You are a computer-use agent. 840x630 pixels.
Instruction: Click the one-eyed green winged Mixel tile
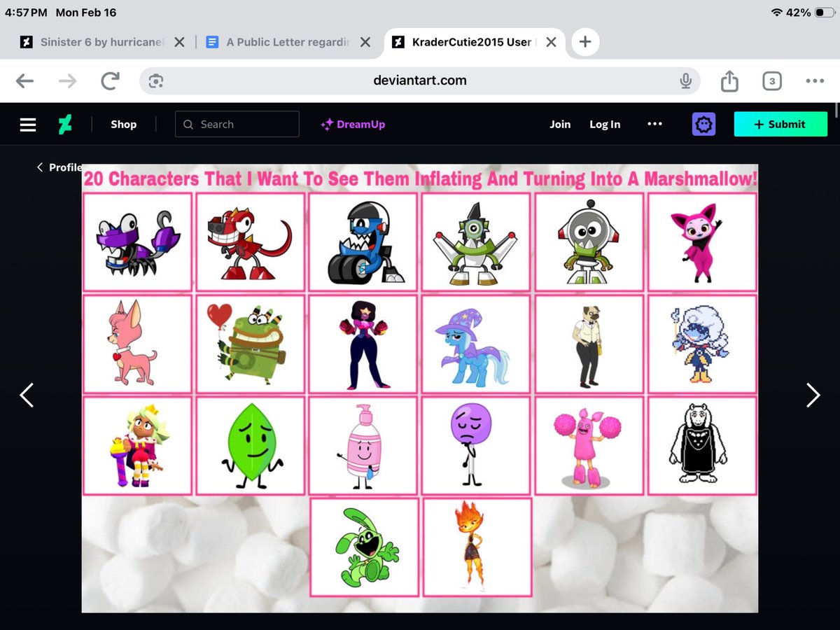(x=477, y=242)
